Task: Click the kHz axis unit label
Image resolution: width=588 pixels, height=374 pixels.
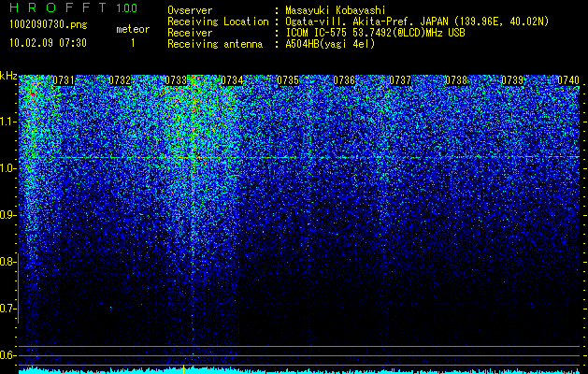Action: coord(8,76)
